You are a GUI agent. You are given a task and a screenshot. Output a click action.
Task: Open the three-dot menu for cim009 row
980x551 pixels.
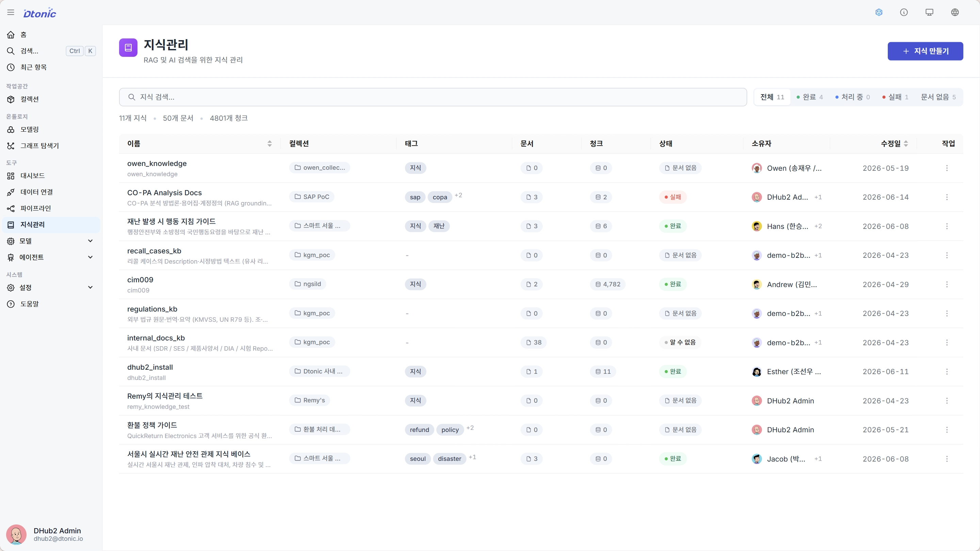pyautogui.click(x=947, y=284)
